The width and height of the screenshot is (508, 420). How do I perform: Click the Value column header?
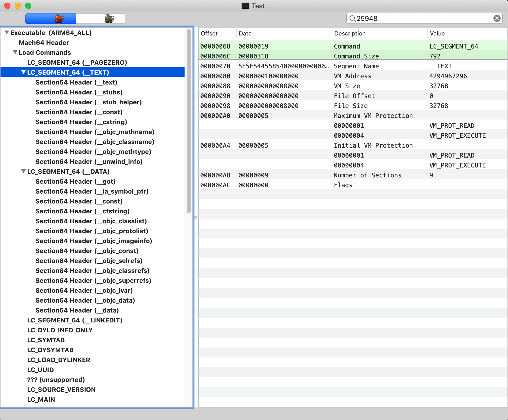pyautogui.click(x=467, y=33)
